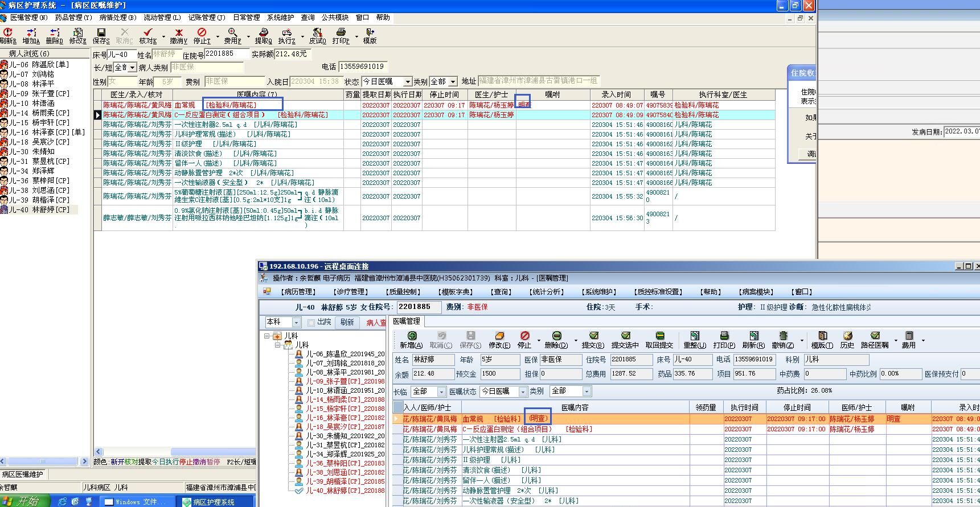Click the 删除D delete order icon
This screenshot has width=980, height=507.
point(54,32)
